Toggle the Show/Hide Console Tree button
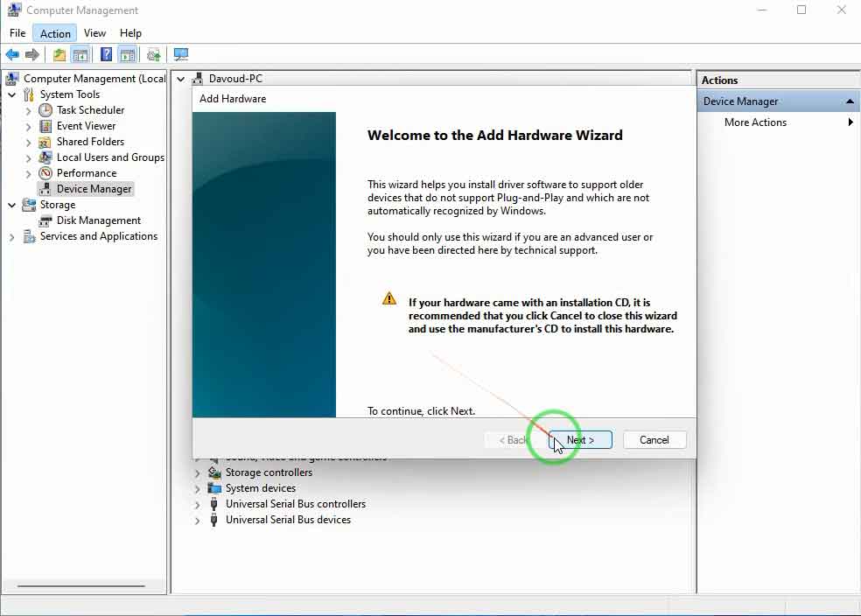 click(80, 55)
